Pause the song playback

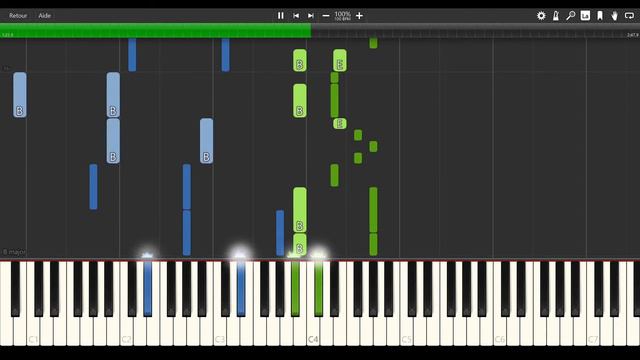point(280,16)
